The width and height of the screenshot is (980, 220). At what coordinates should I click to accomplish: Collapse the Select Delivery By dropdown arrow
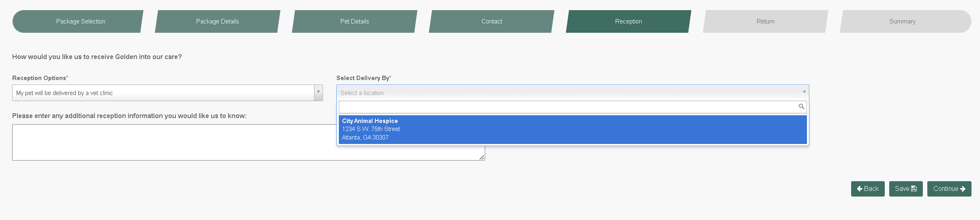pyautogui.click(x=804, y=92)
